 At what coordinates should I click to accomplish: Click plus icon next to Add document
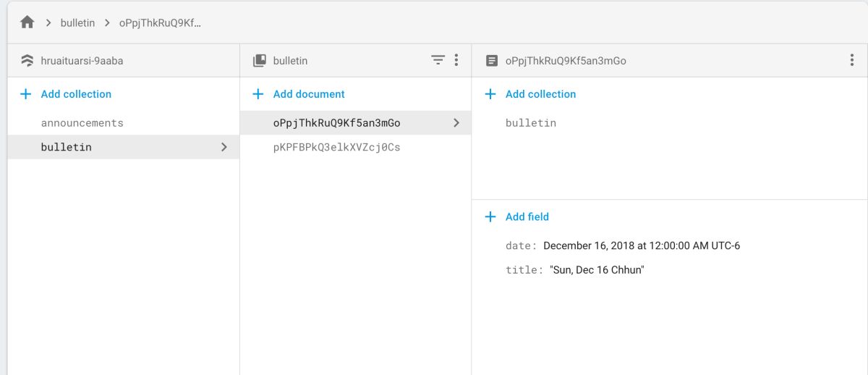click(x=258, y=94)
